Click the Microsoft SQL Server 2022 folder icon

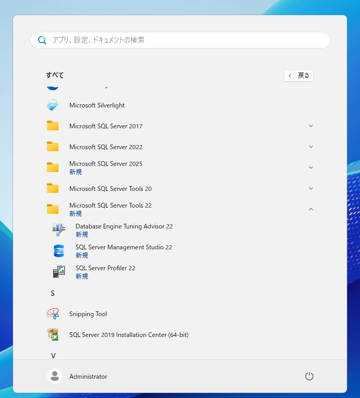pyautogui.click(x=52, y=147)
